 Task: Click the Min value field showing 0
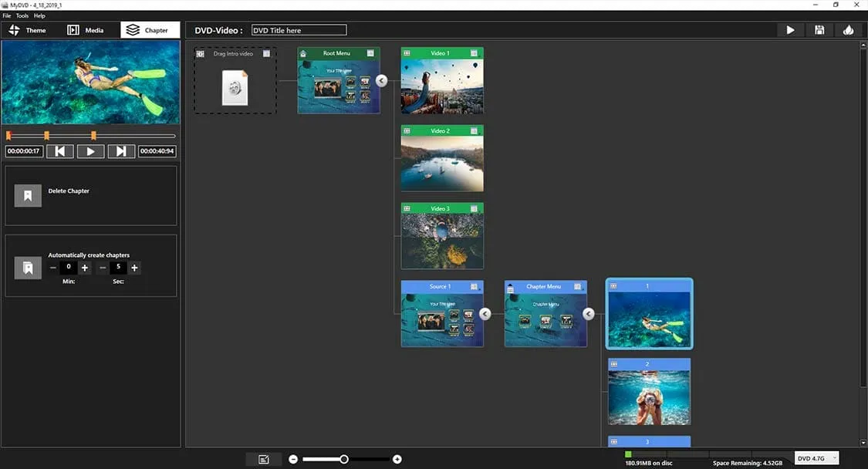[x=69, y=268]
